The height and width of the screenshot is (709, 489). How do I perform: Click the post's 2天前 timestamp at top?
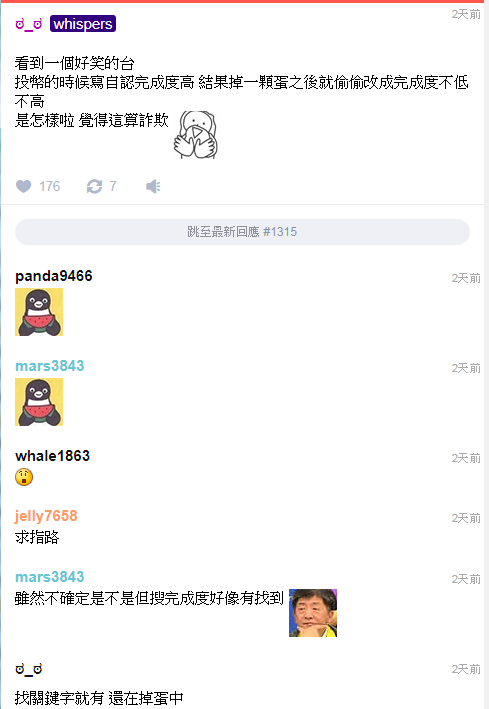466,14
